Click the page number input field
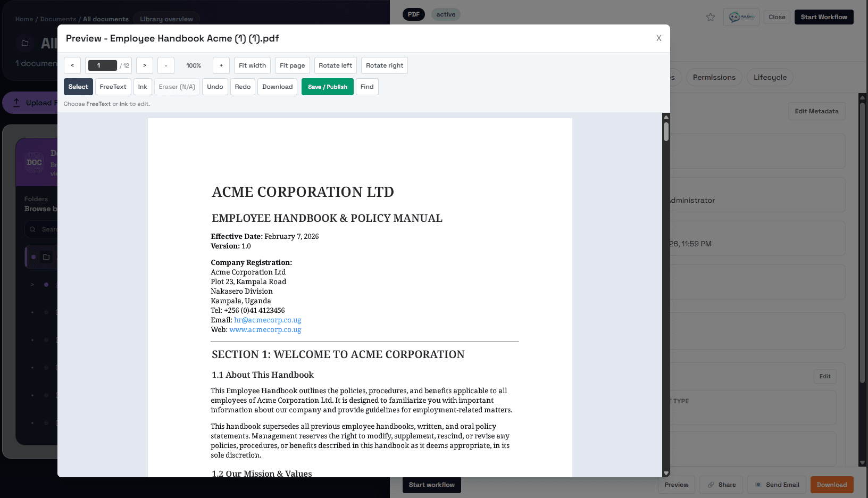The width and height of the screenshot is (868, 498). (x=103, y=65)
